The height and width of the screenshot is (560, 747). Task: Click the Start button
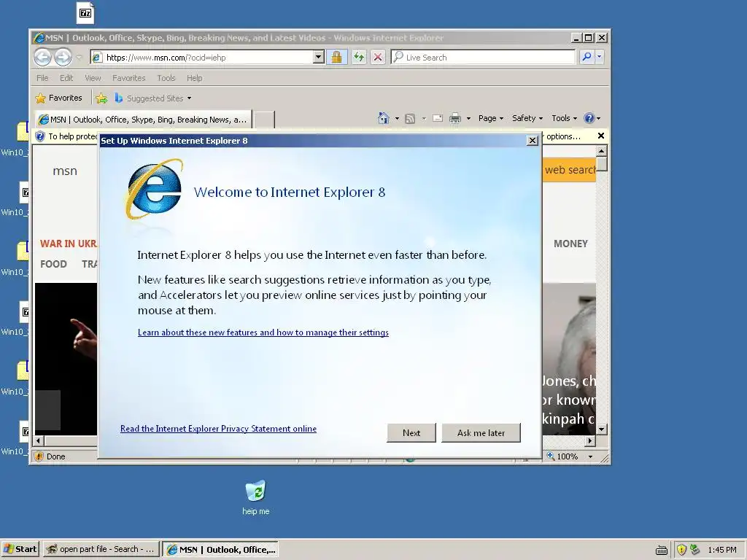(20, 549)
